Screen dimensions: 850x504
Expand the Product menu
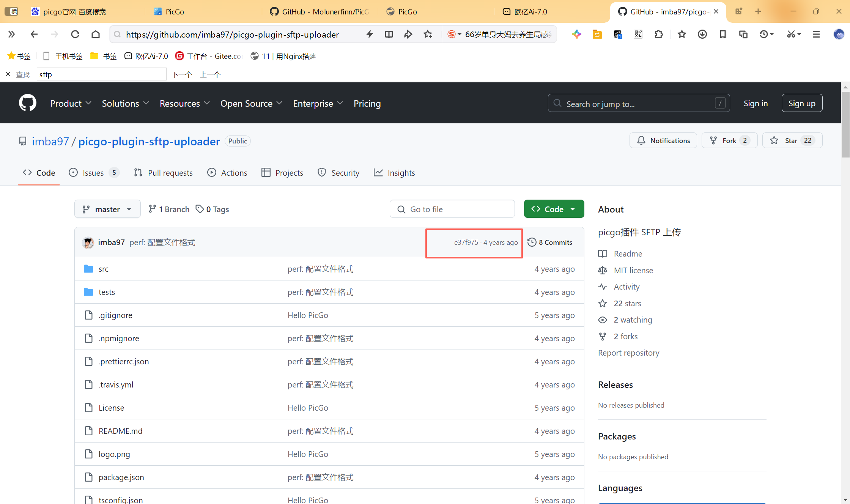[71, 103]
